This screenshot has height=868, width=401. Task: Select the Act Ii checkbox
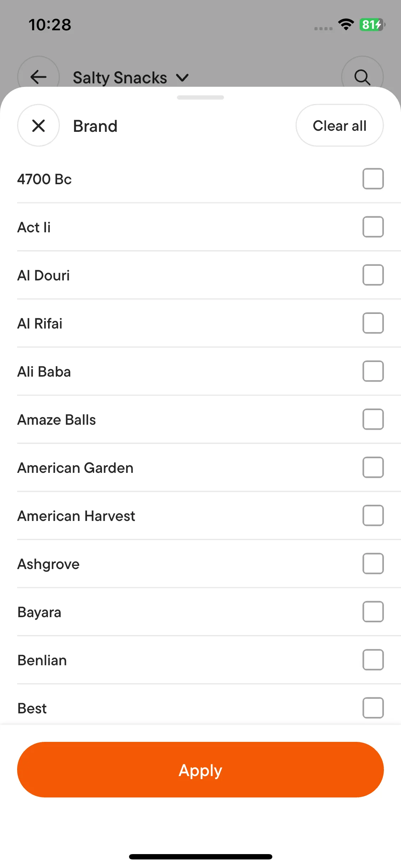(x=373, y=227)
